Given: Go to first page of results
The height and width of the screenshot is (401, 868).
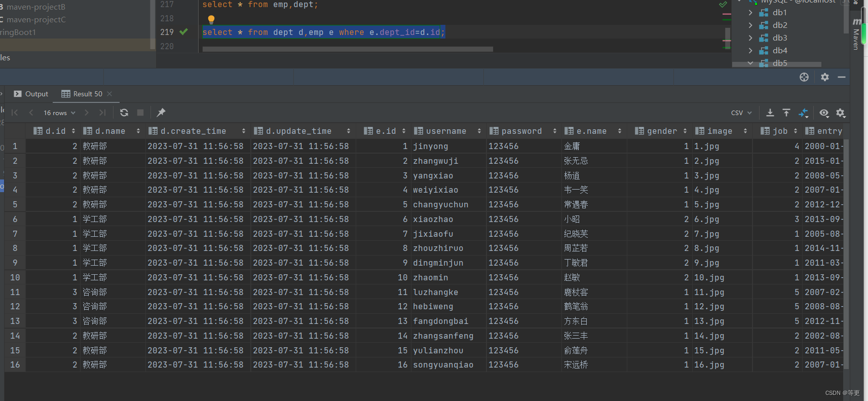Looking at the screenshot, I should (15, 113).
